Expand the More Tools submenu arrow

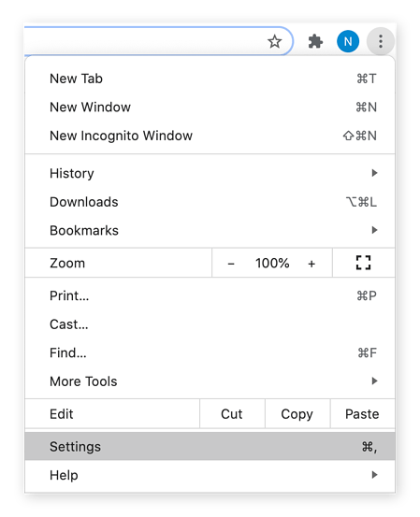click(x=374, y=381)
